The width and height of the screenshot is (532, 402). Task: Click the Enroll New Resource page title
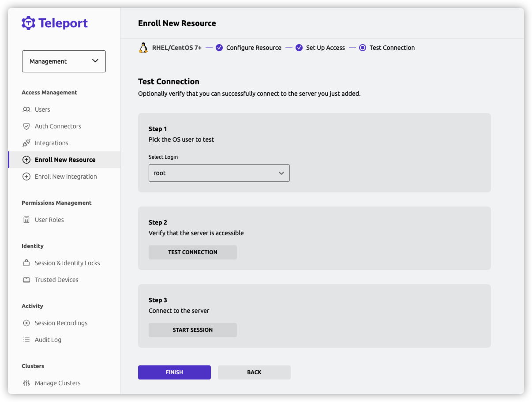click(x=177, y=23)
